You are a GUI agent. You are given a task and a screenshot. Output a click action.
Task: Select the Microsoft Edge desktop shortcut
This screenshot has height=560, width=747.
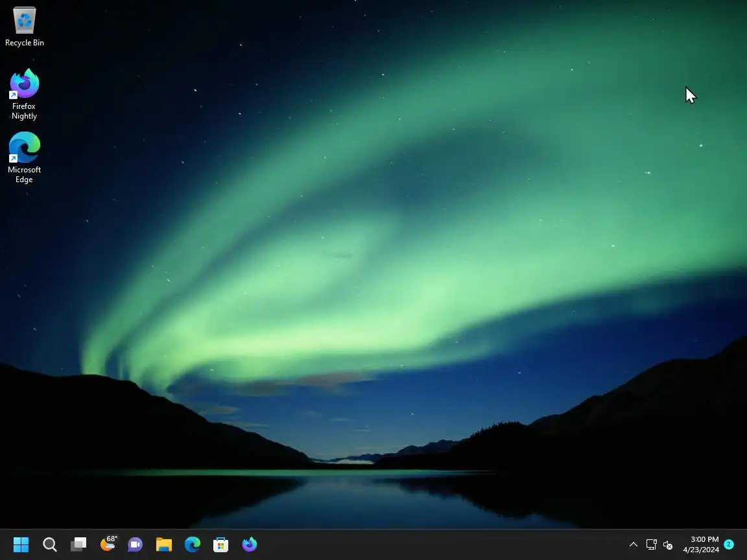24,157
